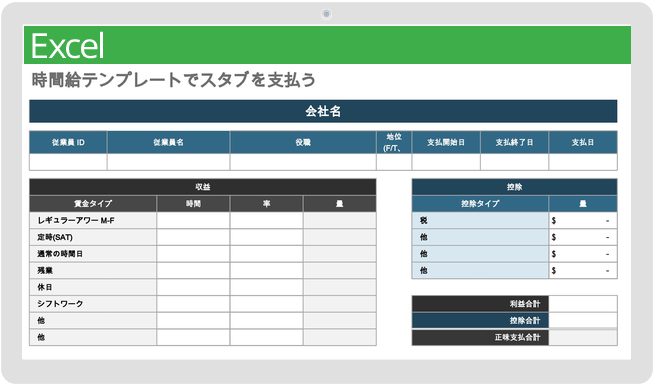Click the 率 cell in シフトワーク row
This screenshot has width=654, height=385.
(267, 304)
